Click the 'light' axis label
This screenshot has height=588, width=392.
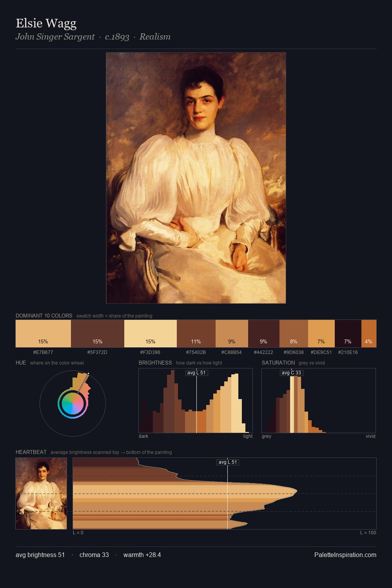coord(248,436)
